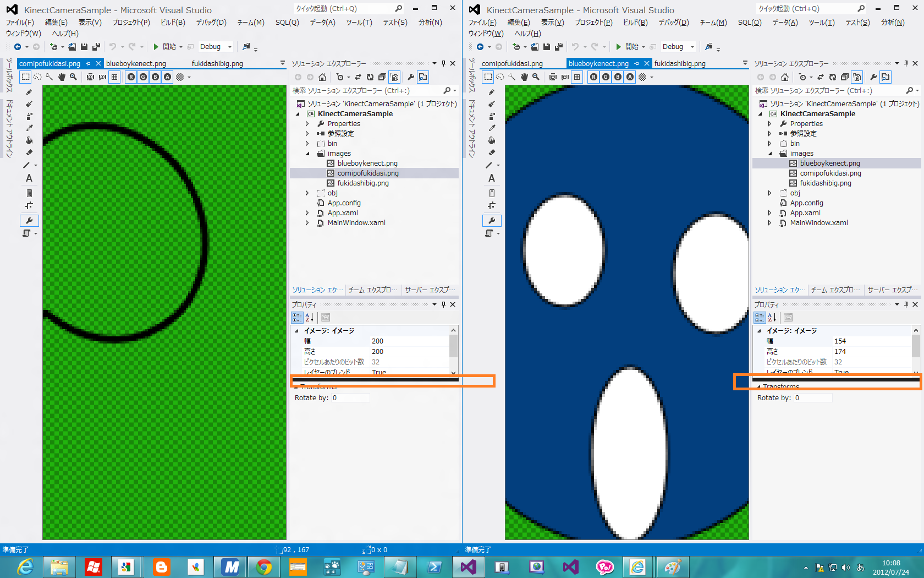Viewport: 924px width, 578px height.
Task: Toggle the pixel grid in left editor
Action: 114,77
